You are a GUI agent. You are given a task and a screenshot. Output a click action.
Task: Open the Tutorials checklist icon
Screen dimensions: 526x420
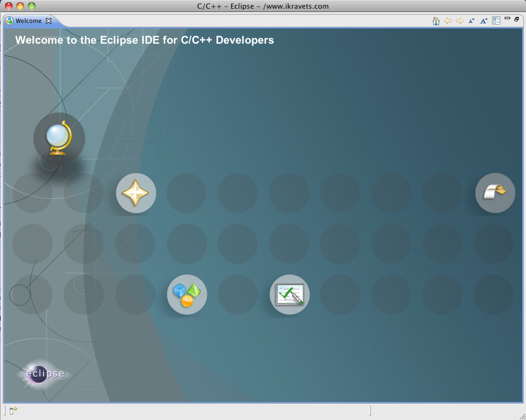pyautogui.click(x=289, y=294)
